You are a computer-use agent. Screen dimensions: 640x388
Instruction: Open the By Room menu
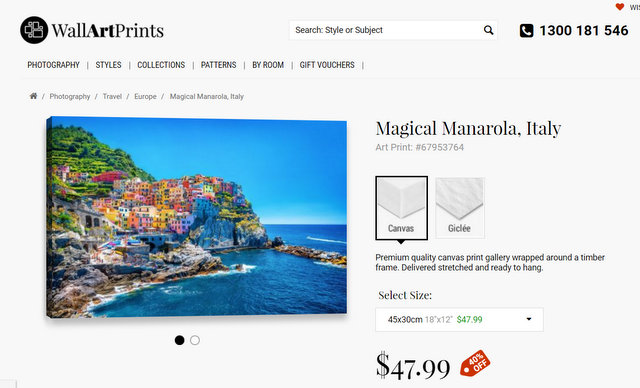268,65
